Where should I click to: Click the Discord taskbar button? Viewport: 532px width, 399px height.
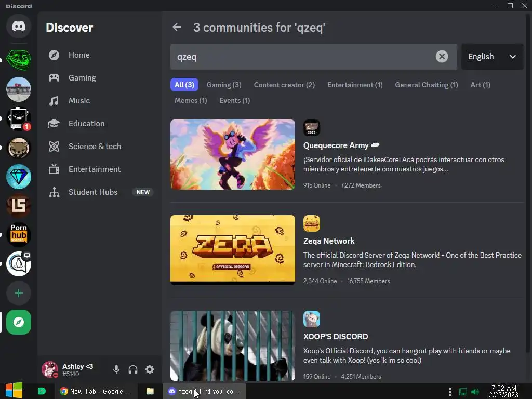tap(204, 391)
